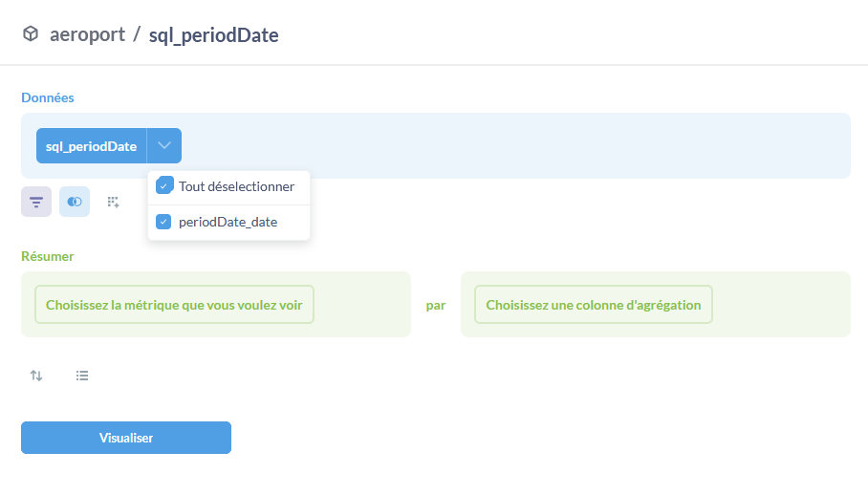This screenshot has height=495, width=868.
Task: Go to the aeroport breadcrumb link
Action: (87, 34)
